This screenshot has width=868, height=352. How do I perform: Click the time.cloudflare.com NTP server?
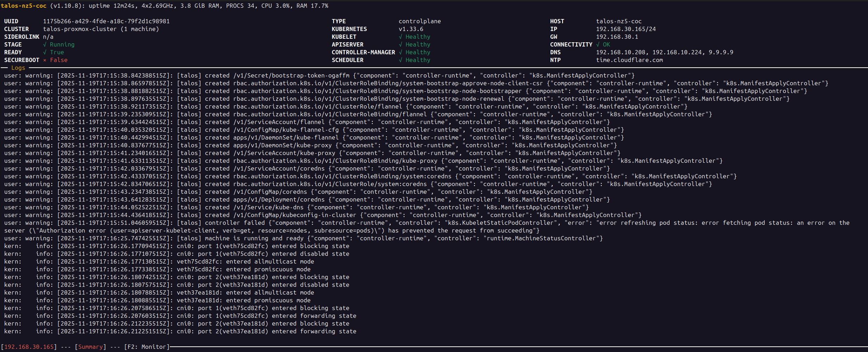(629, 60)
